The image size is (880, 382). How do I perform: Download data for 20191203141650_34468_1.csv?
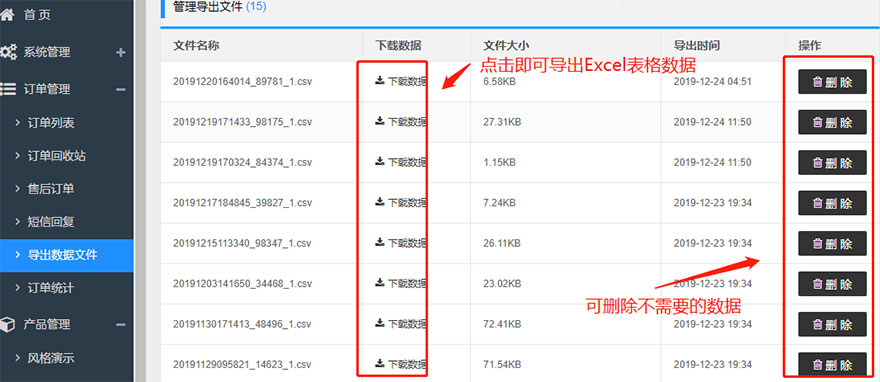pyautogui.click(x=400, y=283)
